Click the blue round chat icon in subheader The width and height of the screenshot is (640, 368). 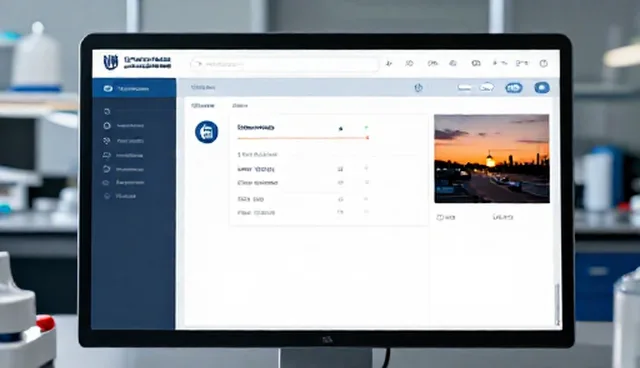pos(542,88)
